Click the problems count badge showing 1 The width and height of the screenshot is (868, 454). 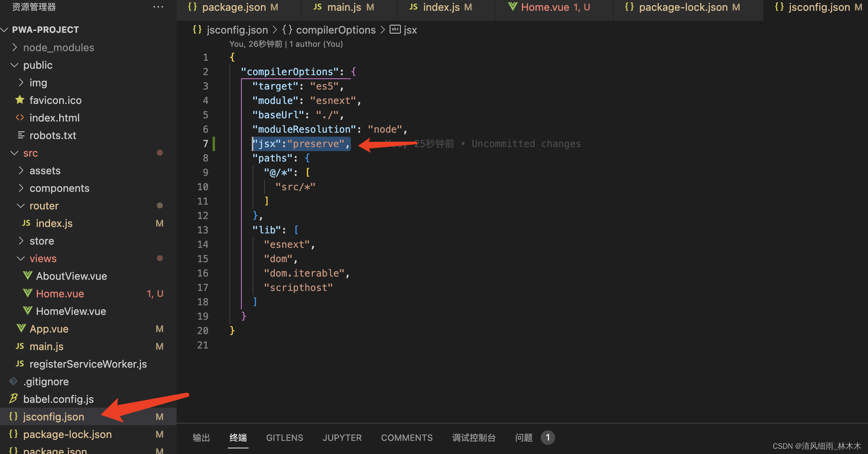548,438
